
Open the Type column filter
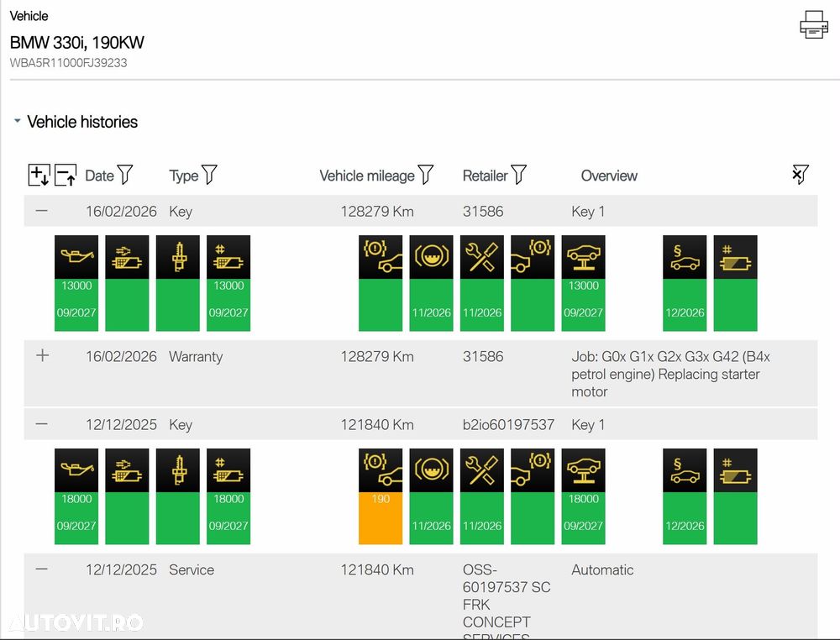(x=209, y=175)
